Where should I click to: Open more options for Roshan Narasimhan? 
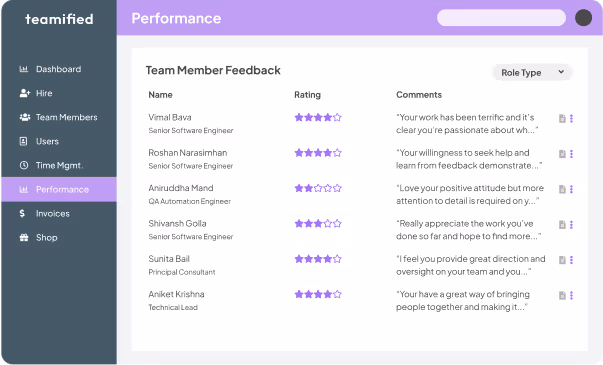click(x=571, y=154)
